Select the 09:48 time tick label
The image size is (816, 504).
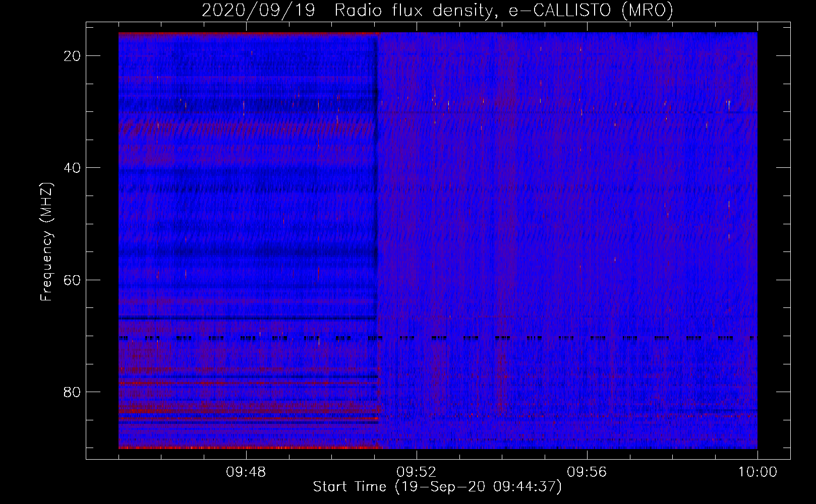coord(246,472)
